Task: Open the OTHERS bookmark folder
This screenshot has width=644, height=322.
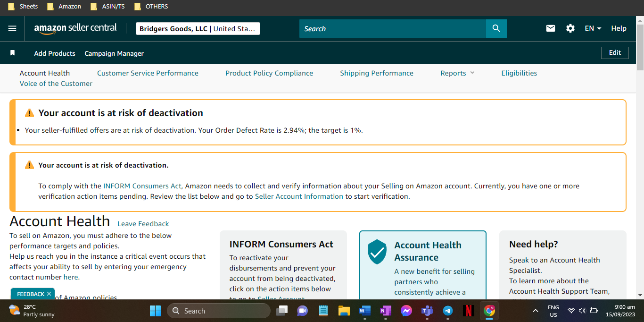Action: coord(151,7)
